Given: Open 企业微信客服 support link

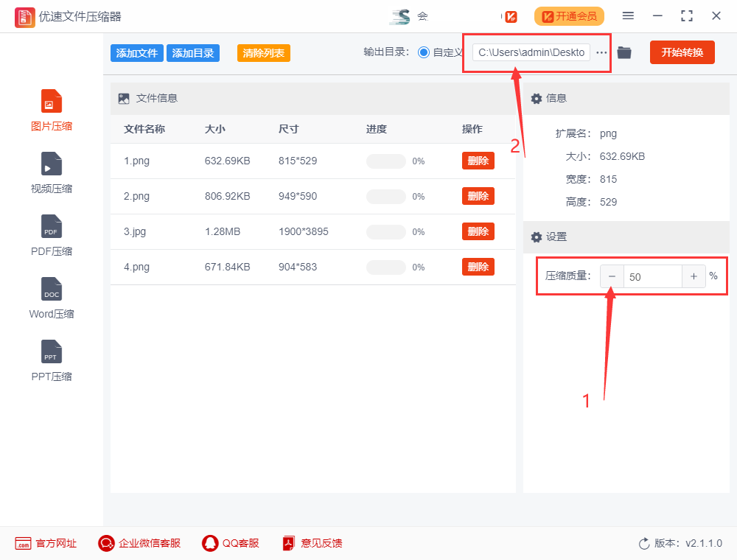Looking at the screenshot, I should [139, 544].
